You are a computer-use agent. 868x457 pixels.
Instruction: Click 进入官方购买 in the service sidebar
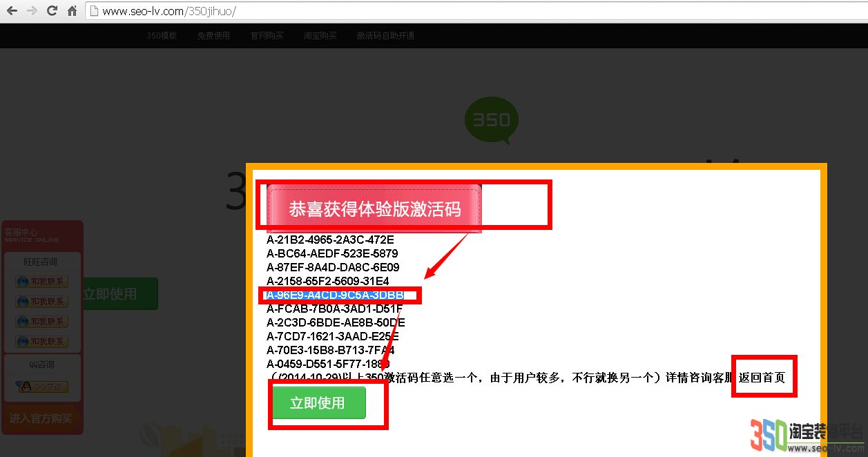41,419
